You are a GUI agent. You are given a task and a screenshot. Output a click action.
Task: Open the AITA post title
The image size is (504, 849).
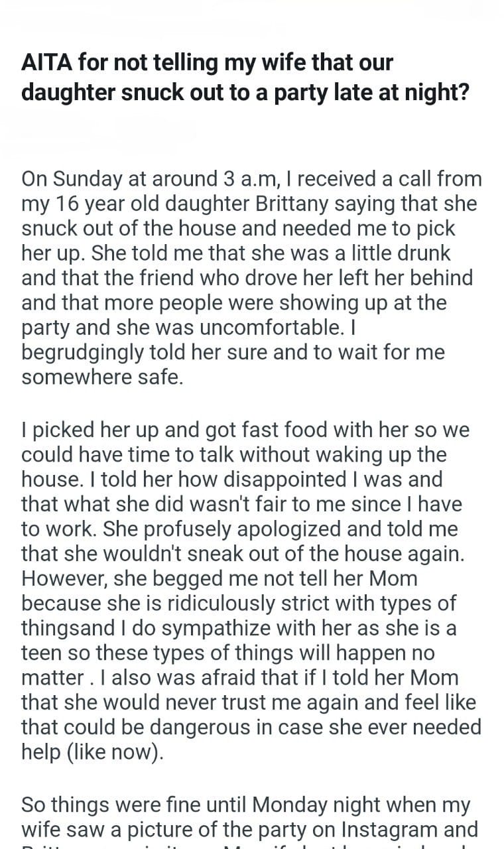point(245,76)
